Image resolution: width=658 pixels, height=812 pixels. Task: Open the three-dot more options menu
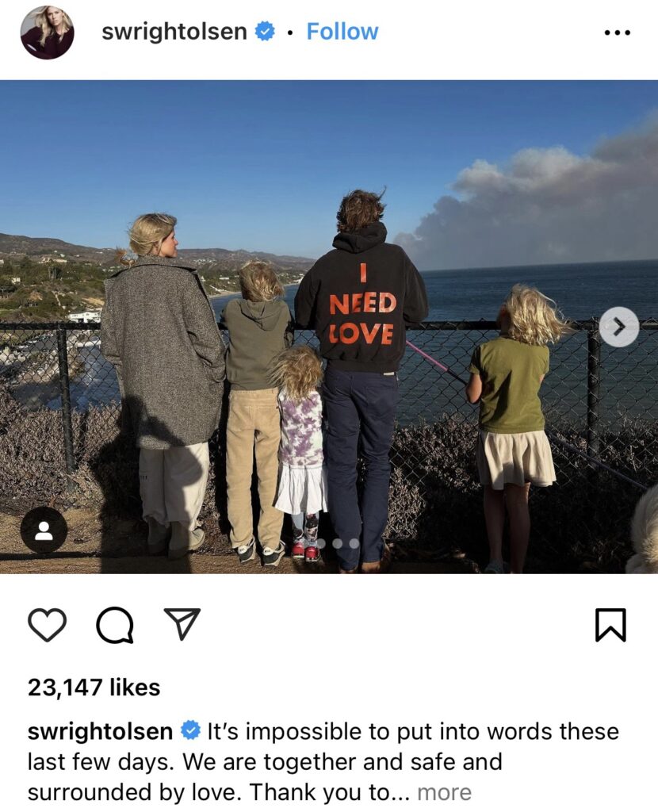click(617, 33)
